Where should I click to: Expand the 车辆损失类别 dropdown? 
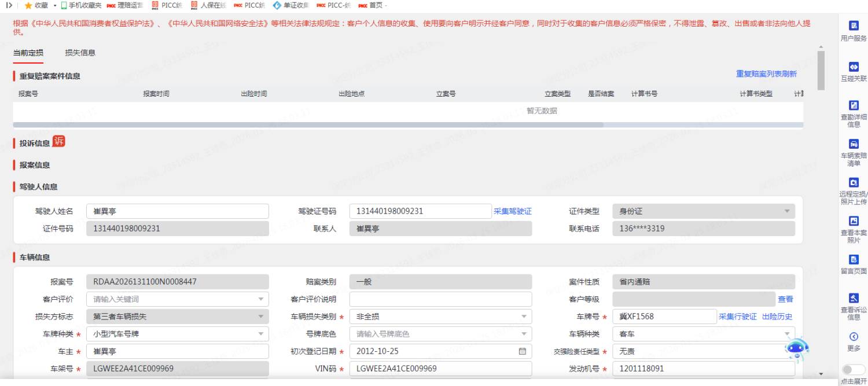440,317
